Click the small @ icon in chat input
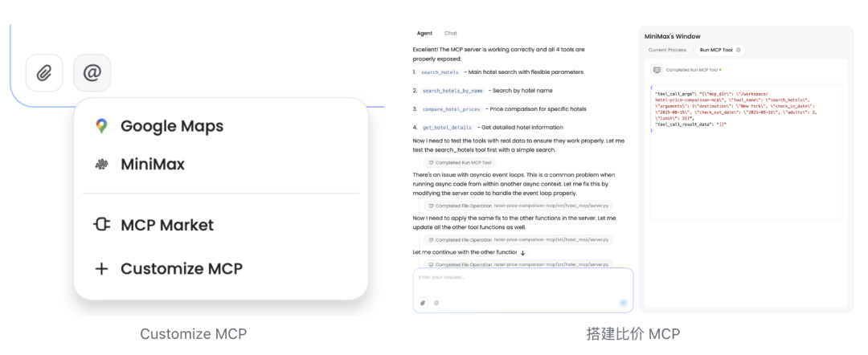This screenshot has height=355, width=868. point(436,303)
